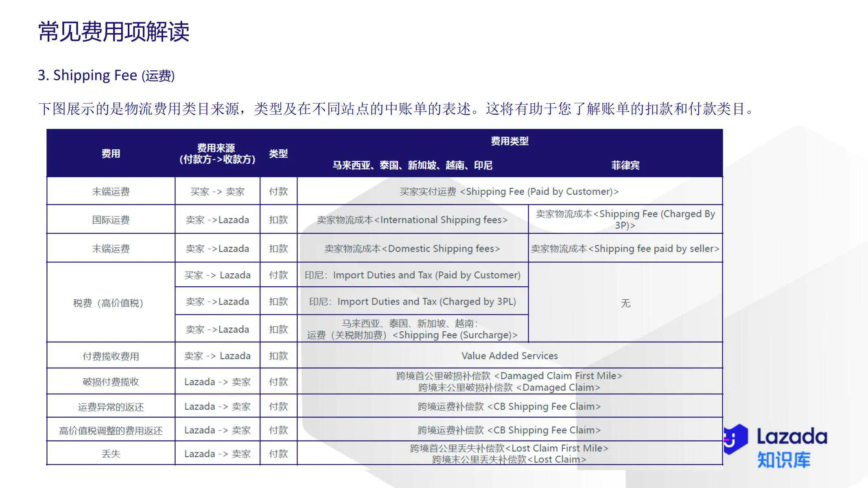Image resolution: width=868 pixels, height=488 pixels.
Task: Select the 菲律宾 column header
Action: click(625, 166)
